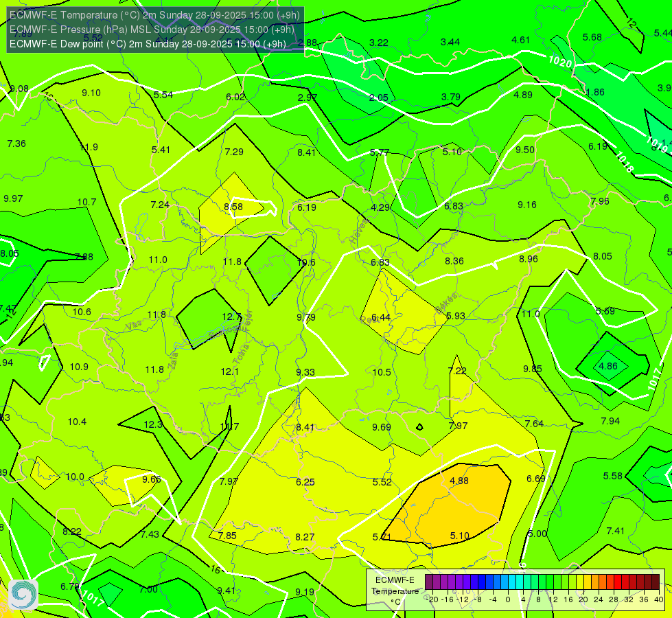Click the grid value 4.88

pyautogui.click(x=459, y=481)
